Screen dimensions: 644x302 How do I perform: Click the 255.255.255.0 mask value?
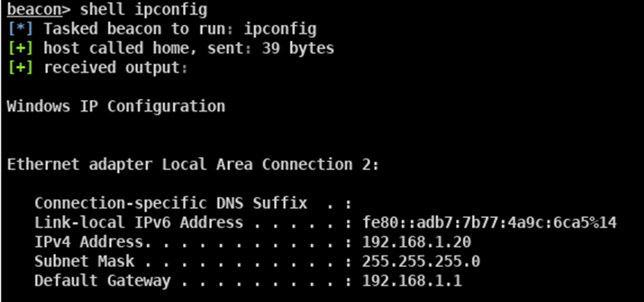click(x=421, y=261)
